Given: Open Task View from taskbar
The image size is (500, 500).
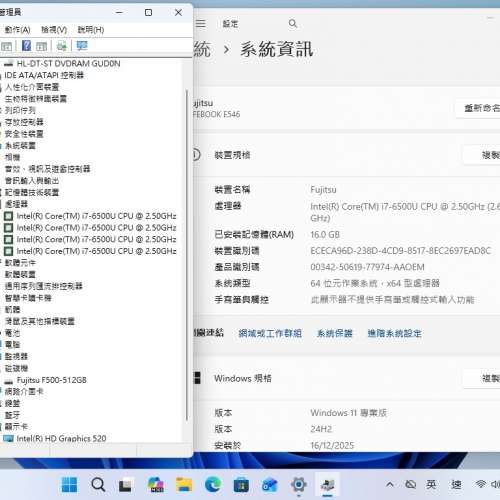Looking at the screenshot, I should point(126,485).
